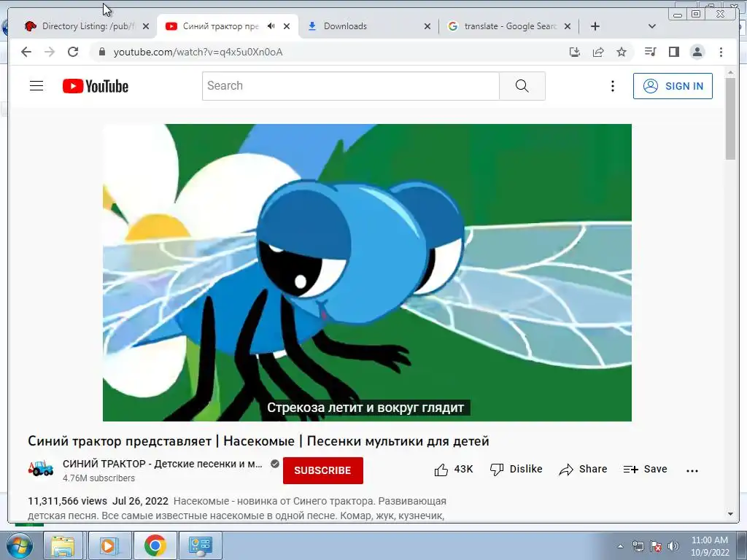Open a new tab with plus button

click(x=595, y=26)
